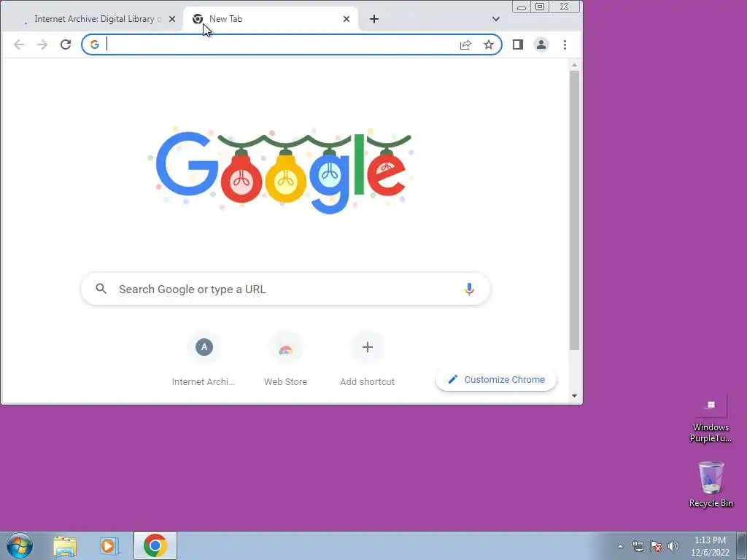Click the taskbar clock 1:13 PM
The width and height of the screenshot is (747, 560).
710,546
